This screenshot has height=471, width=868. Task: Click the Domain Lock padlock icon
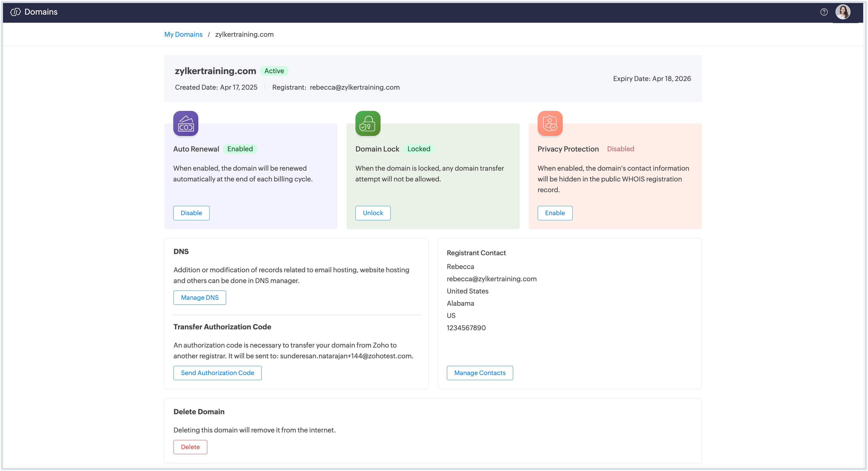pyautogui.click(x=368, y=123)
